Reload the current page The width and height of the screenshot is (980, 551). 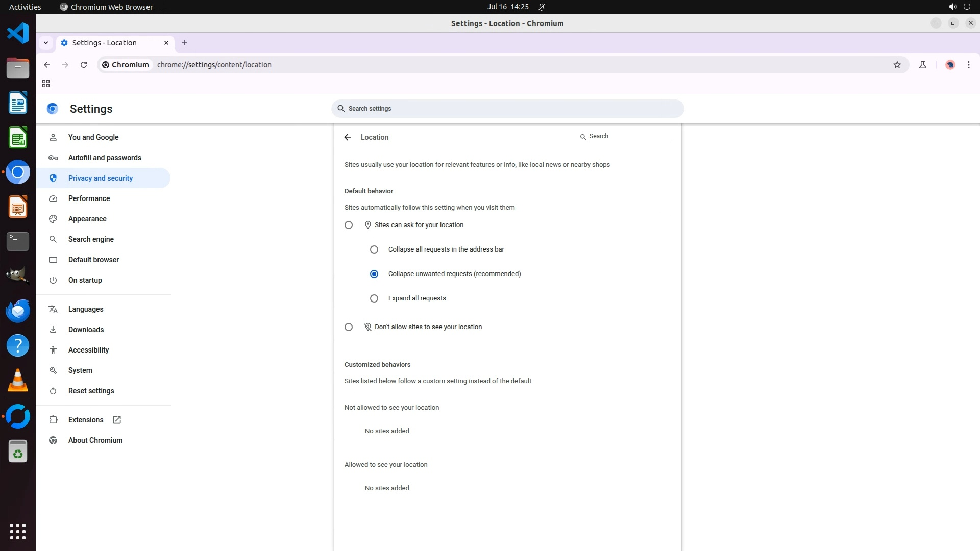(x=84, y=65)
